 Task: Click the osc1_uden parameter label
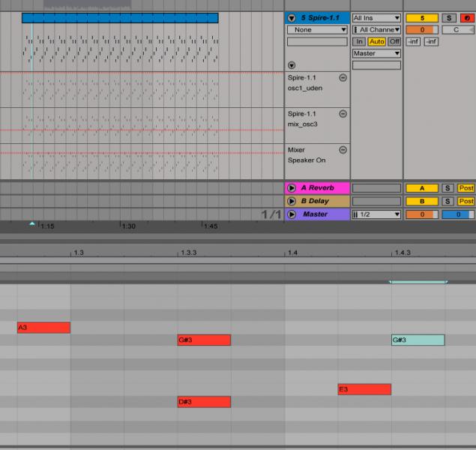coord(305,88)
